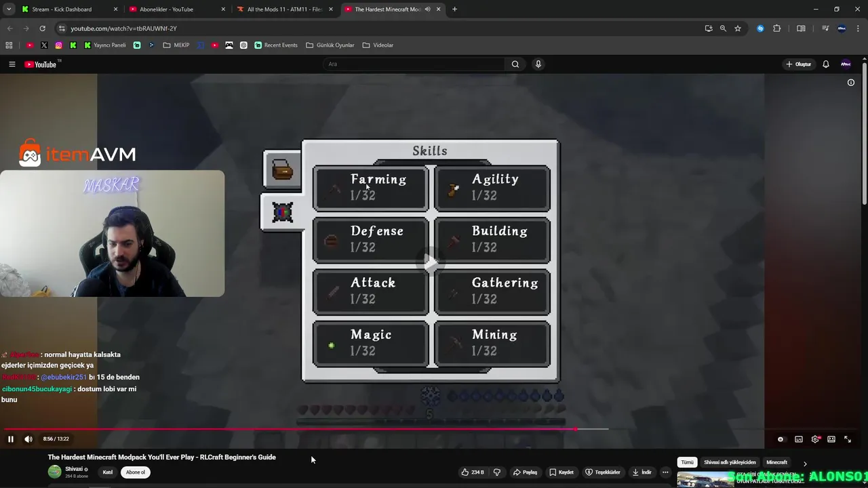The height and width of the screenshot is (488, 868).
Task: Click the browser address bar URL
Action: click(123, 28)
